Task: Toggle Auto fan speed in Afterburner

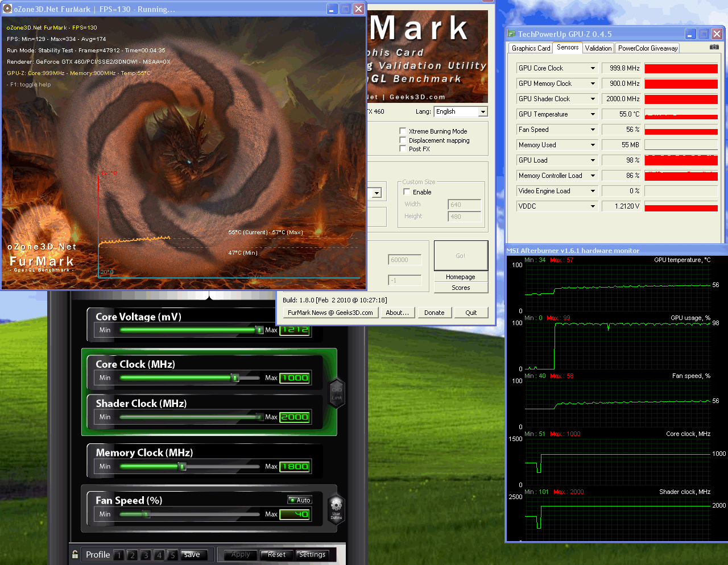Action: coord(300,500)
